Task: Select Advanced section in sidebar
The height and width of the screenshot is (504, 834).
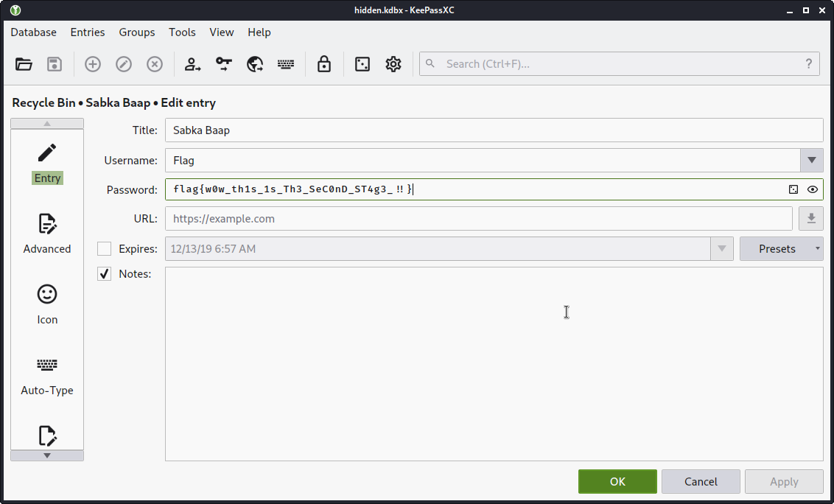Action: point(47,234)
